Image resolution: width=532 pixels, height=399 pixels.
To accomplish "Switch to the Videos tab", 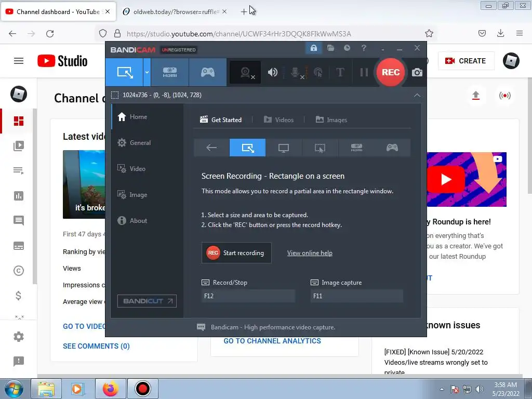I will pos(278,120).
